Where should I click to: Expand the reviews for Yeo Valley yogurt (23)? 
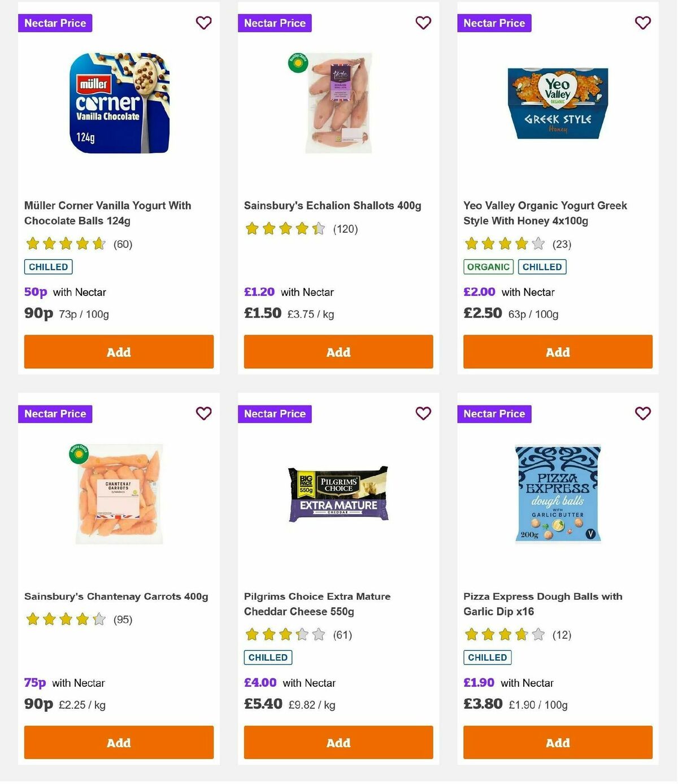click(x=562, y=244)
